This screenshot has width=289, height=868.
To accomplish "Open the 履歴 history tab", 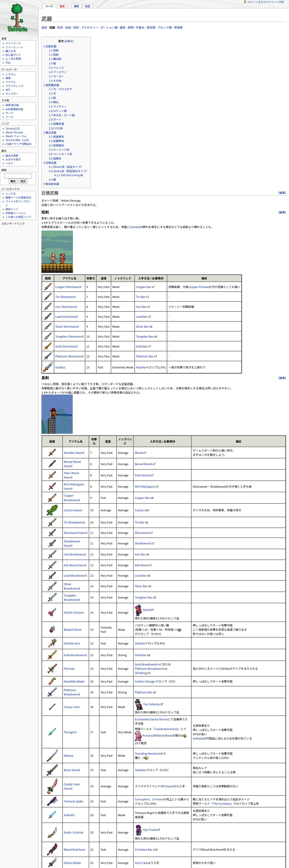I will tap(88, 6).
